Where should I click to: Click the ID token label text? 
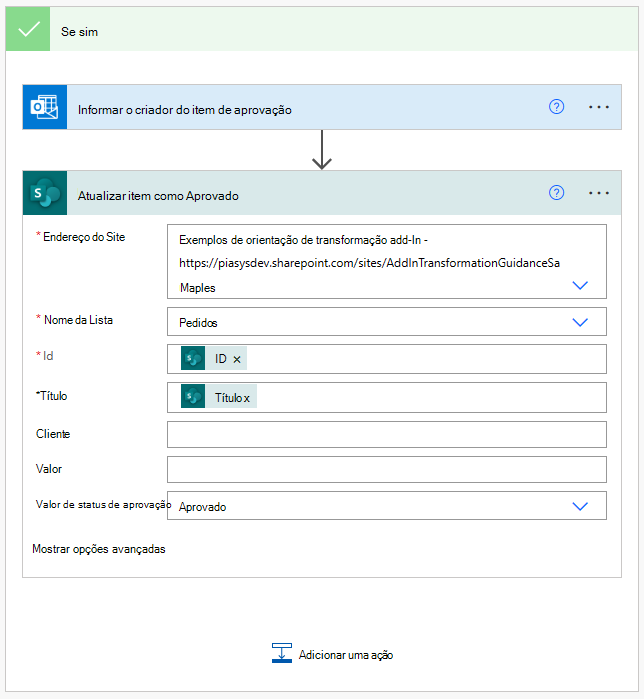click(221, 359)
